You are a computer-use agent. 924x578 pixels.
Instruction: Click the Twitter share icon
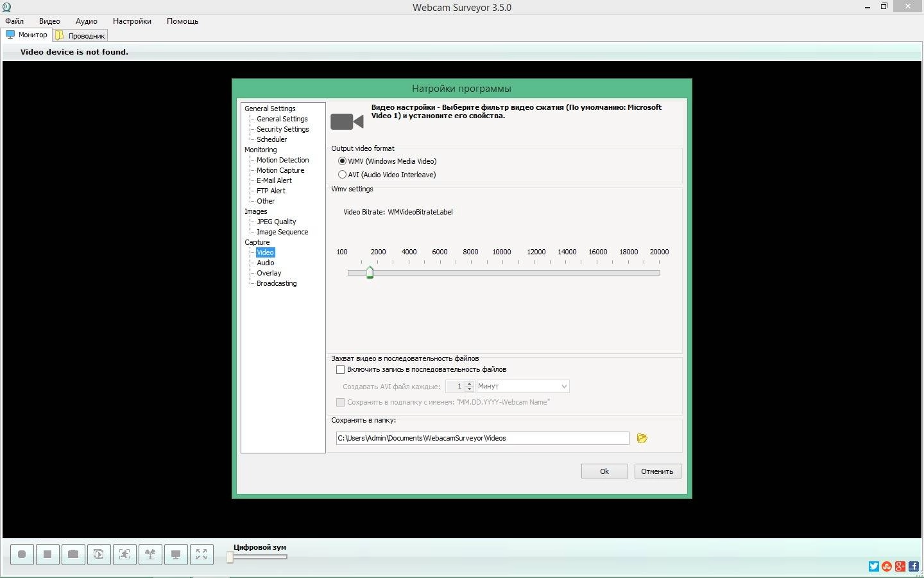pos(874,566)
